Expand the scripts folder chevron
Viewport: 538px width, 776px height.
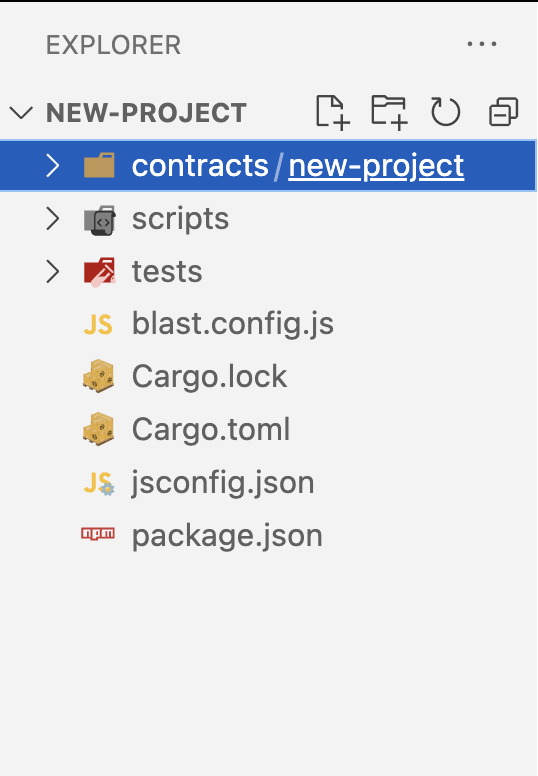[x=53, y=218]
